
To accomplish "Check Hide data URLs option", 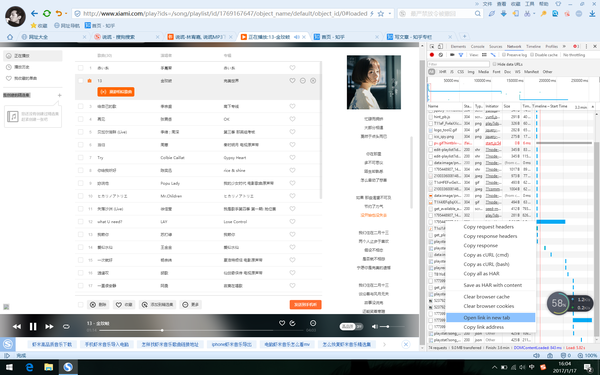I will [494, 64].
